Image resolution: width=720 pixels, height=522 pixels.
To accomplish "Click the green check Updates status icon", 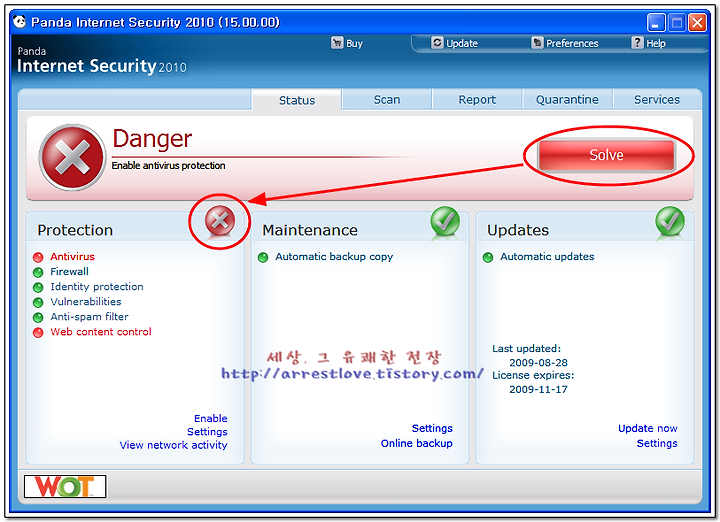I will pos(670,221).
